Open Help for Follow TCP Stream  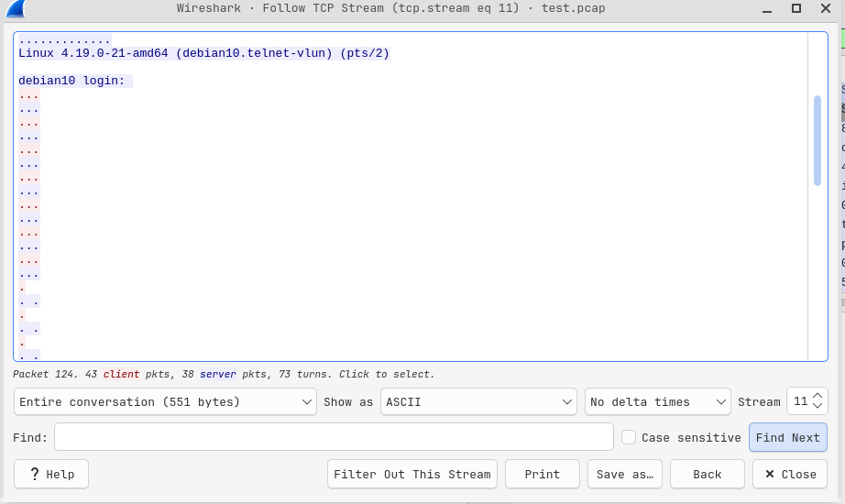click(51, 475)
